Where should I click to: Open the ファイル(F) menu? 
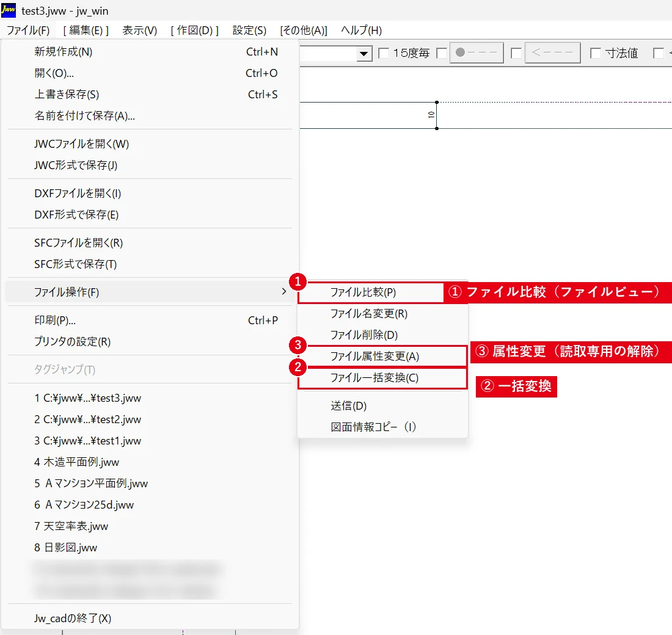28,31
